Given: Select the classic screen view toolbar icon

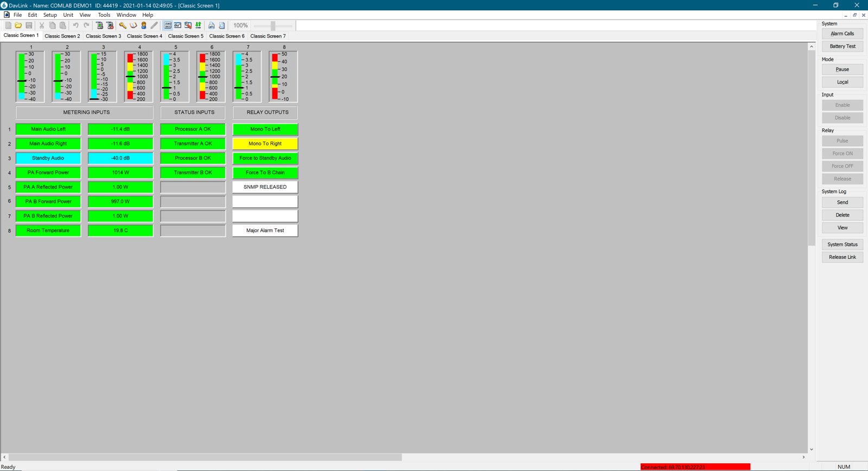Looking at the screenshot, I should point(168,26).
